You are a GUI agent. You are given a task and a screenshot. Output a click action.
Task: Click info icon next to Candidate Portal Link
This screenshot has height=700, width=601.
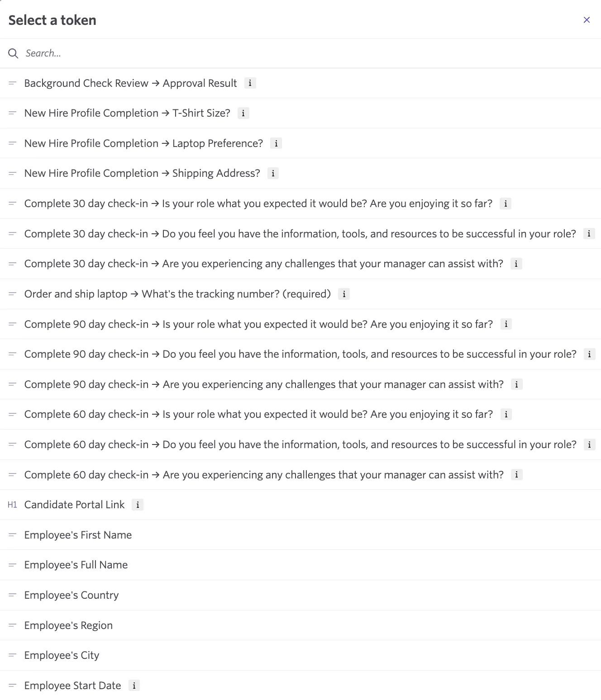tap(138, 505)
